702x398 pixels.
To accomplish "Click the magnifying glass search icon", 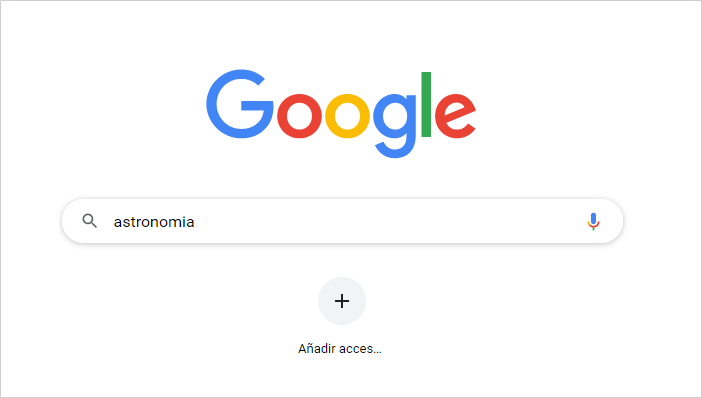I will coord(90,221).
